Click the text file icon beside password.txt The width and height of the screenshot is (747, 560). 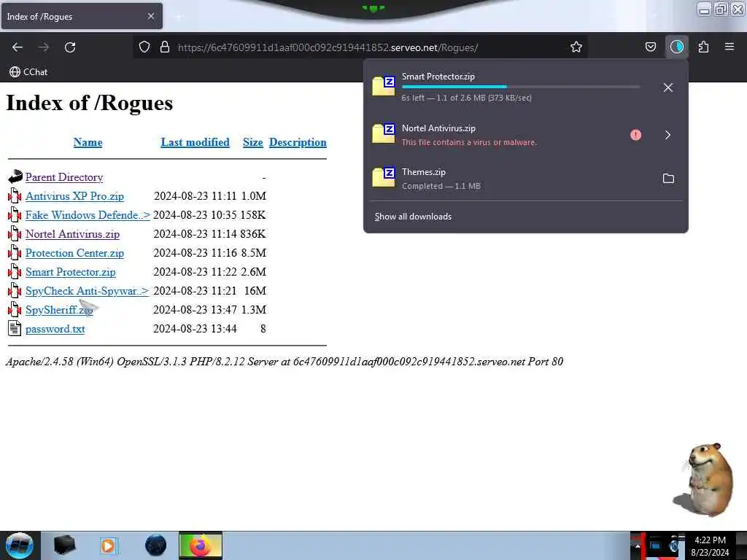(15, 328)
